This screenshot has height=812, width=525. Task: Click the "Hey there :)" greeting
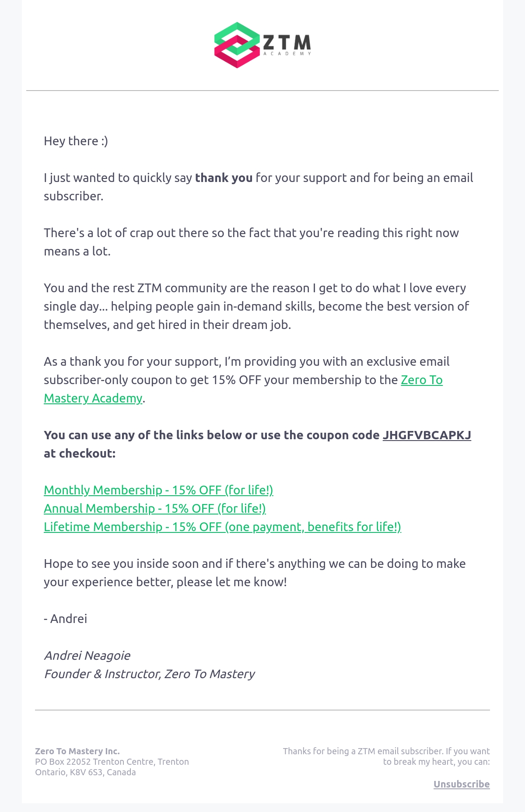[76, 141]
